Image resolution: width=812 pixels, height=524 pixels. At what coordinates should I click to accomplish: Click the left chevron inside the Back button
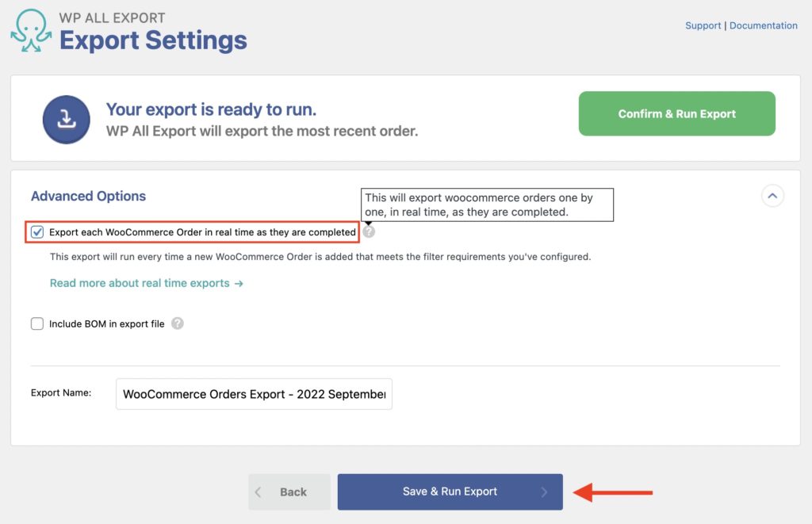coord(258,491)
